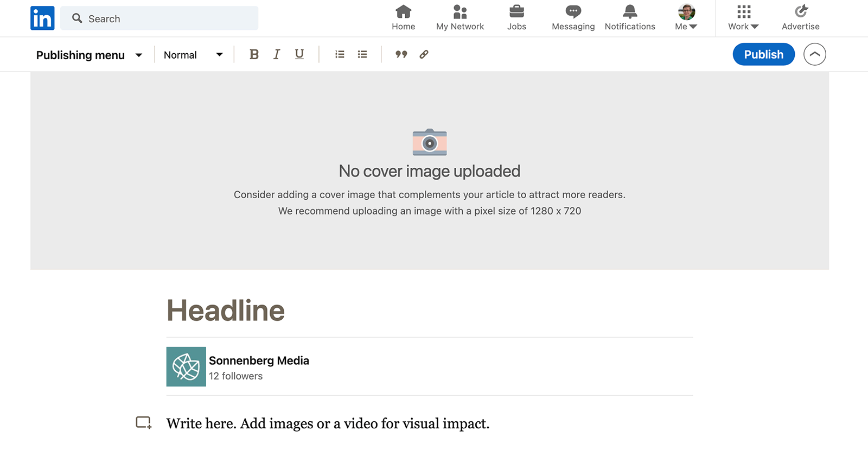Image resolution: width=868 pixels, height=462 pixels.
Task: Click the LinkedIn logo
Action: tap(42, 18)
